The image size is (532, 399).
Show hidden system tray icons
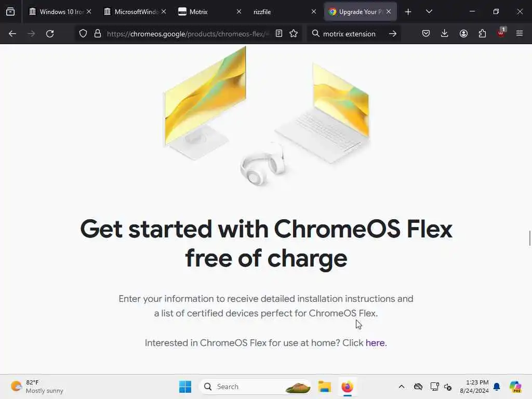pos(402,387)
